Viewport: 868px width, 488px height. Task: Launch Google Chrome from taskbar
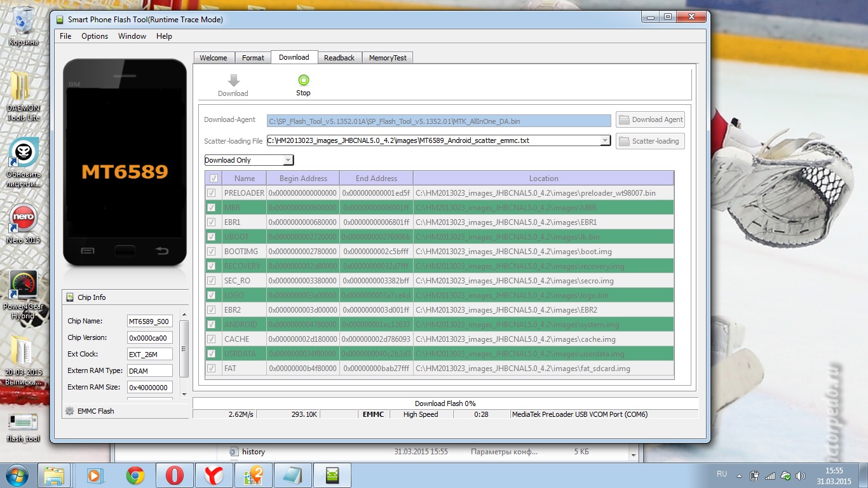(x=135, y=475)
